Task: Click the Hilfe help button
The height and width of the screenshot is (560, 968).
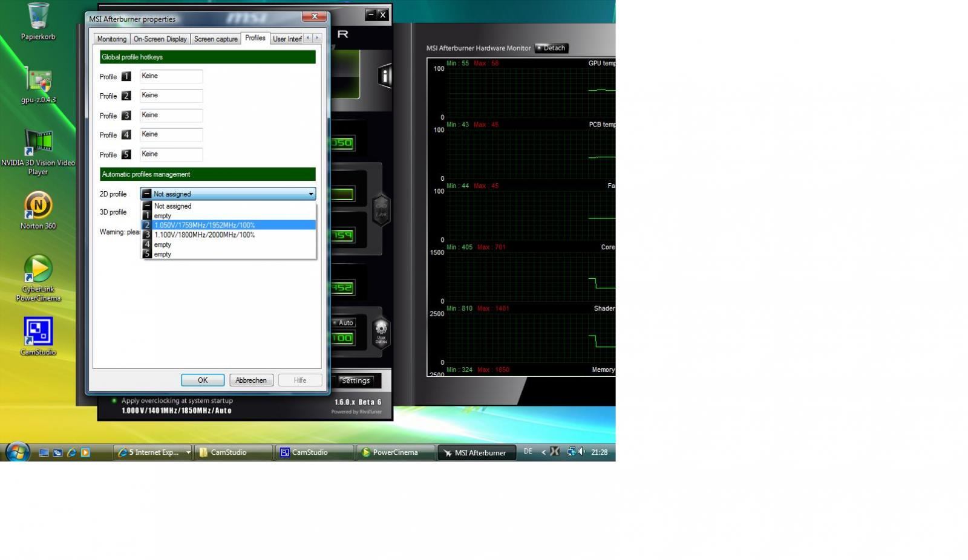Action: [x=300, y=380]
